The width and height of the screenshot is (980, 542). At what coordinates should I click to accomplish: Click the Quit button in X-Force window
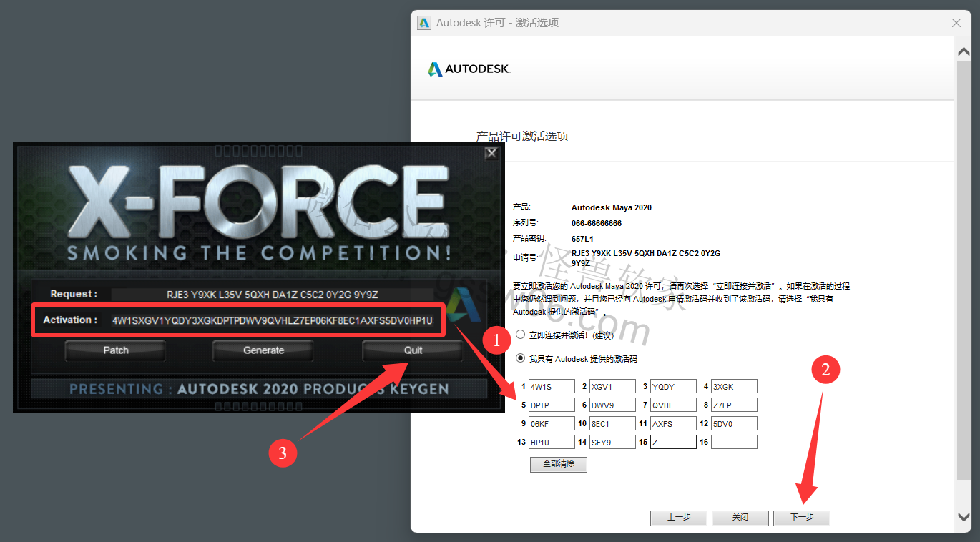[413, 350]
